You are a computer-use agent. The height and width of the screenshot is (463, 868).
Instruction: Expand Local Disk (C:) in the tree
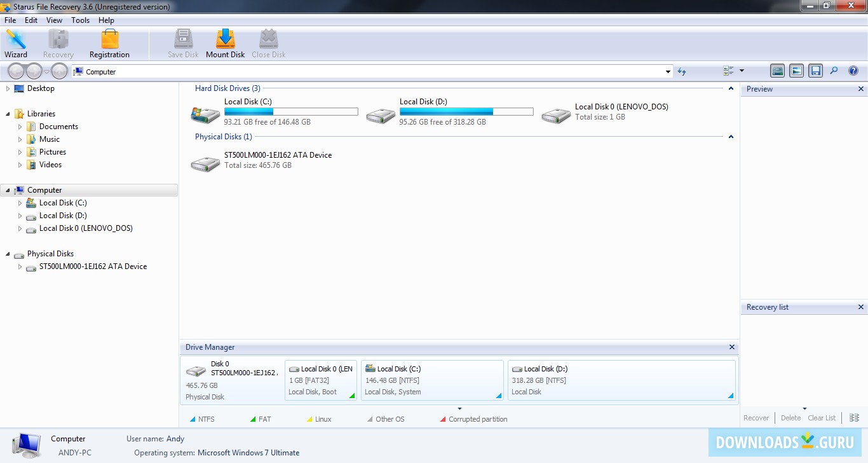[20, 203]
